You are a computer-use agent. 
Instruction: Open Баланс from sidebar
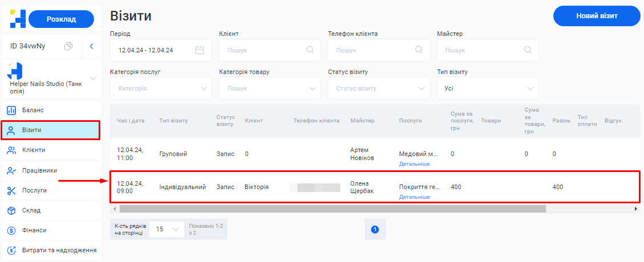click(33, 110)
